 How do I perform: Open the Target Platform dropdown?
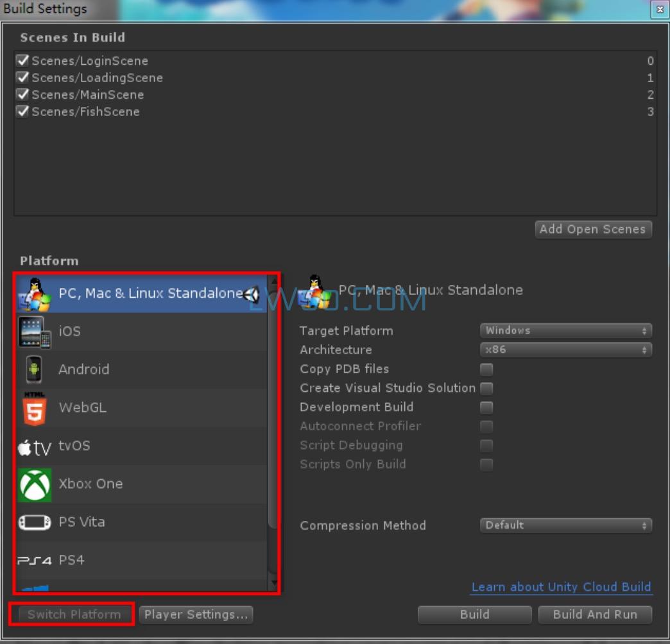[565, 331]
